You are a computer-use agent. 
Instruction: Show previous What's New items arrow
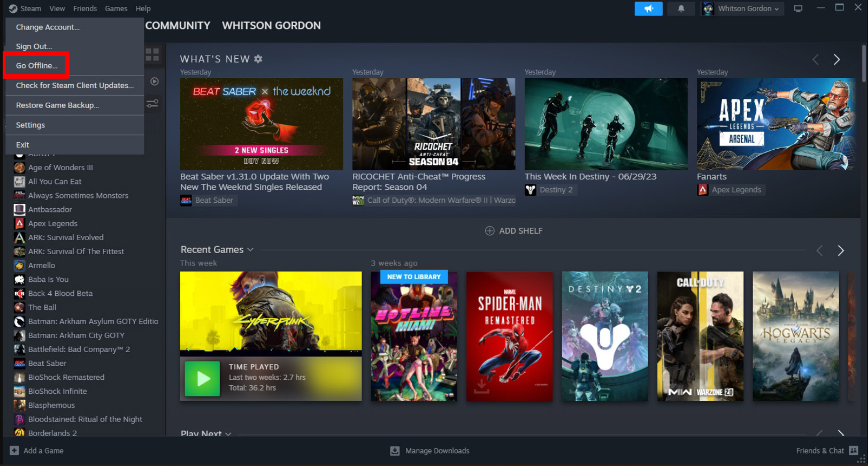pos(816,59)
